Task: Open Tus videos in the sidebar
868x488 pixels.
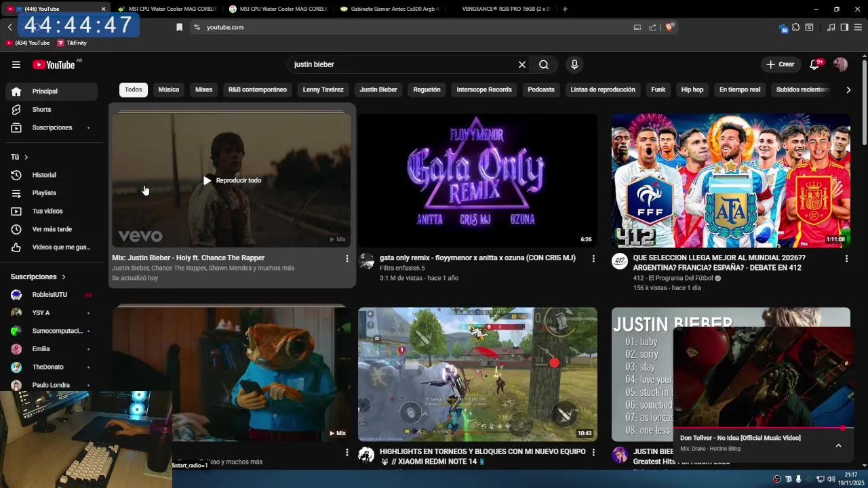Action: coord(51,211)
